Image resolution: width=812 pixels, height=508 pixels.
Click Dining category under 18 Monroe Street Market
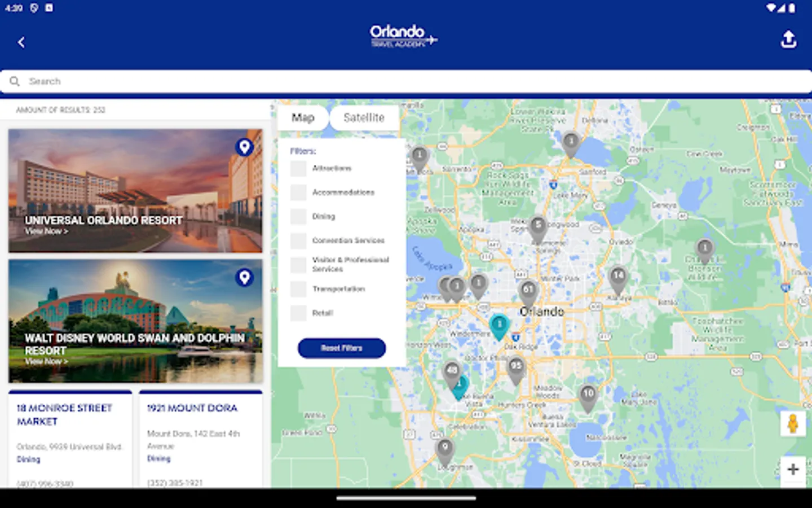tap(28, 459)
